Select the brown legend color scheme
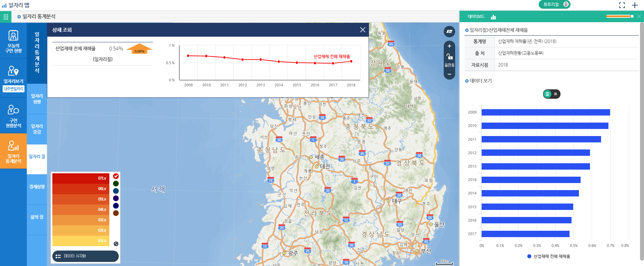The height and width of the screenshot is (266, 644). (116, 213)
